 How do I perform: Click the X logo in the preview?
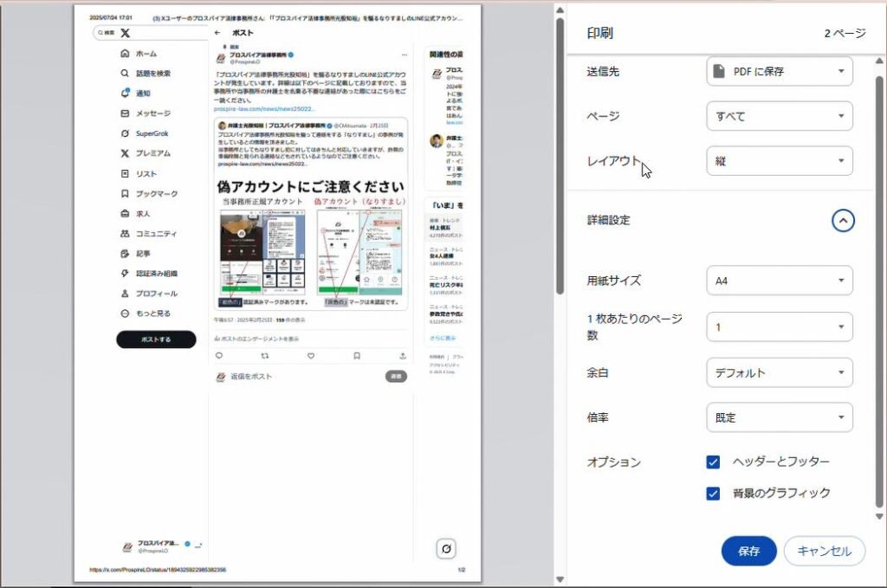(x=125, y=33)
